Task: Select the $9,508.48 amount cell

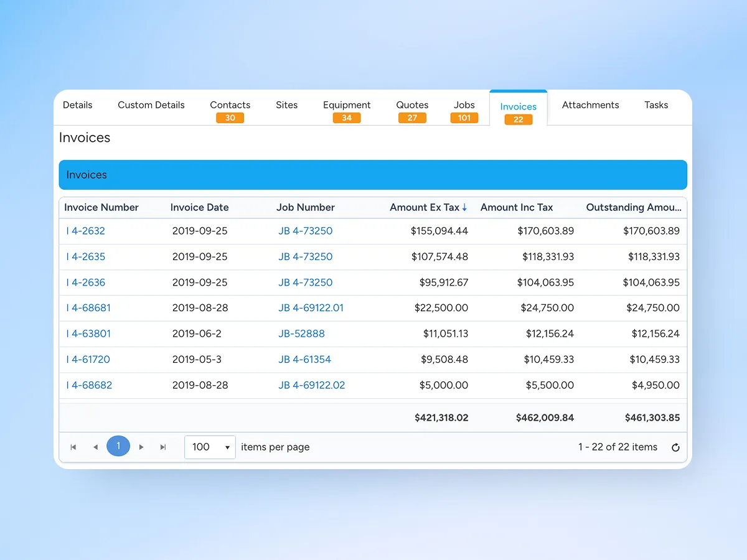Action: (444, 360)
